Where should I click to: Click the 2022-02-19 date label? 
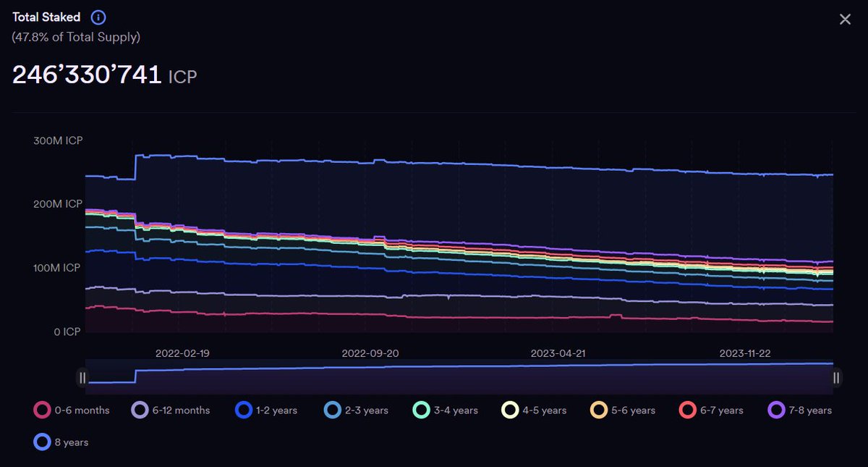[x=182, y=353]
